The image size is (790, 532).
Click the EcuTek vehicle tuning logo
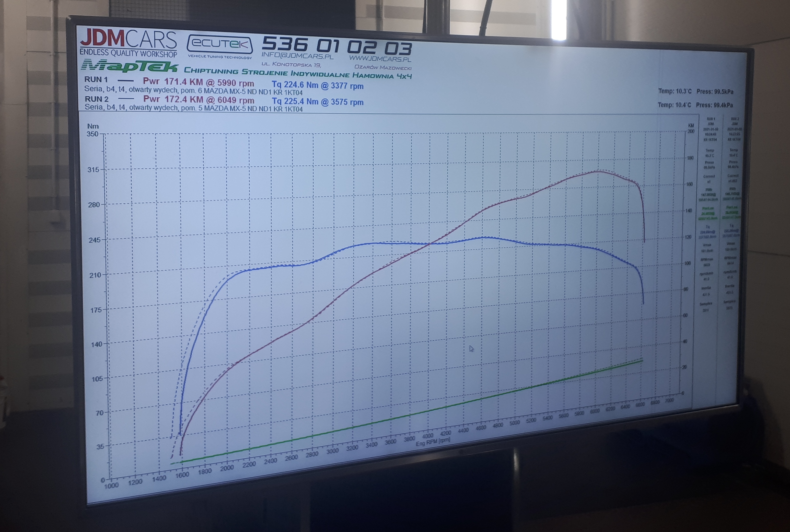pyautogui.click(x=220, y=47)
